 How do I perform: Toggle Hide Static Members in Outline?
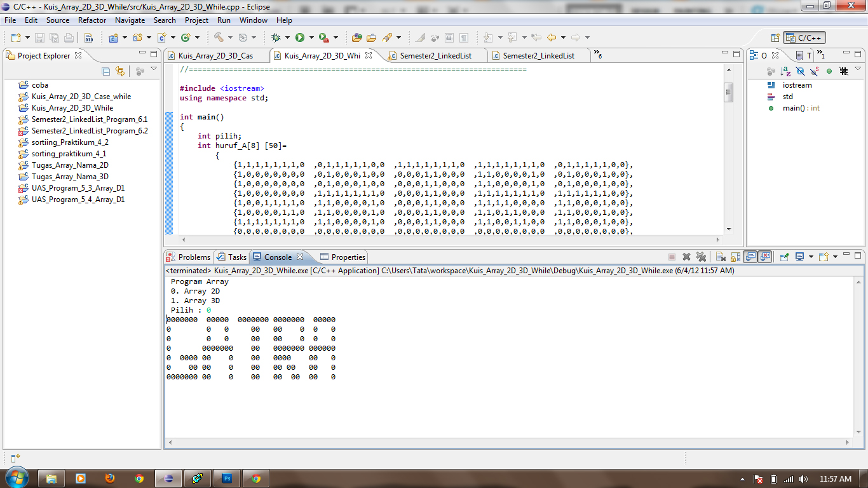pos(814,71)
